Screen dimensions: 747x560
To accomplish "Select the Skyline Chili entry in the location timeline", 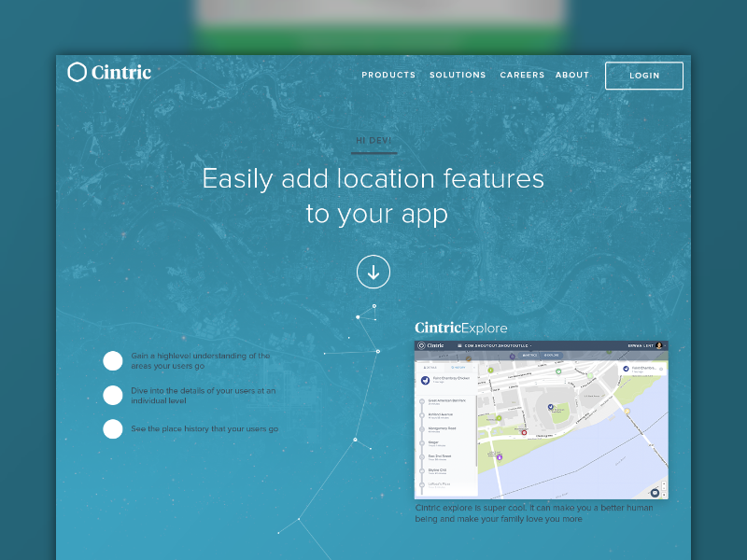I will (x=436, y=470).
